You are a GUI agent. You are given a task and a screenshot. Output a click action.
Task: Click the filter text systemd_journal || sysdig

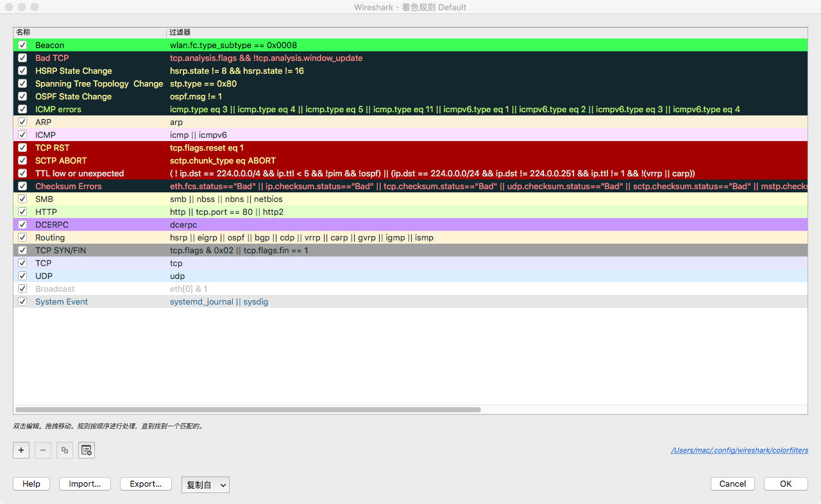(219, 302)
